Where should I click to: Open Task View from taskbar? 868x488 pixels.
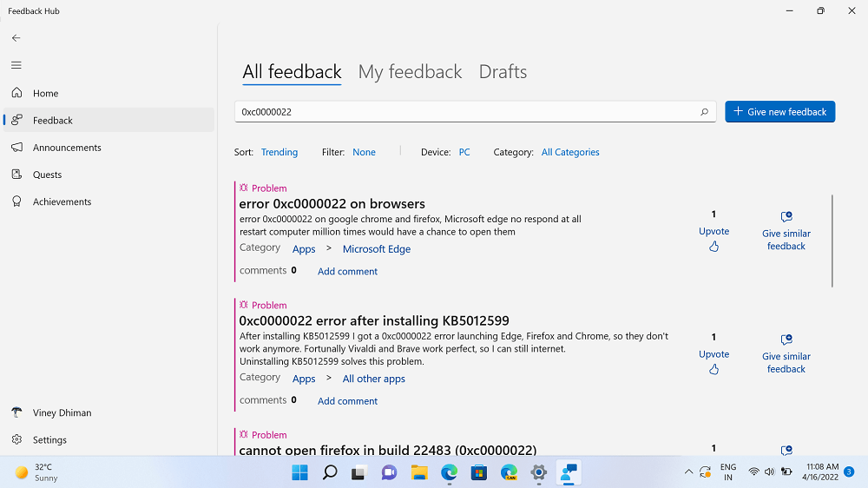tap(358, 472)
